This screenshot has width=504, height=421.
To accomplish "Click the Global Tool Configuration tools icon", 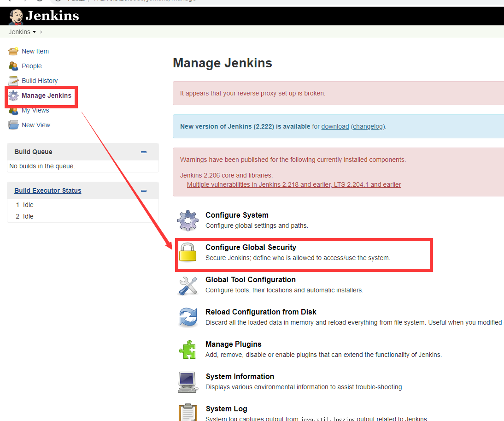I will (188, 285).
